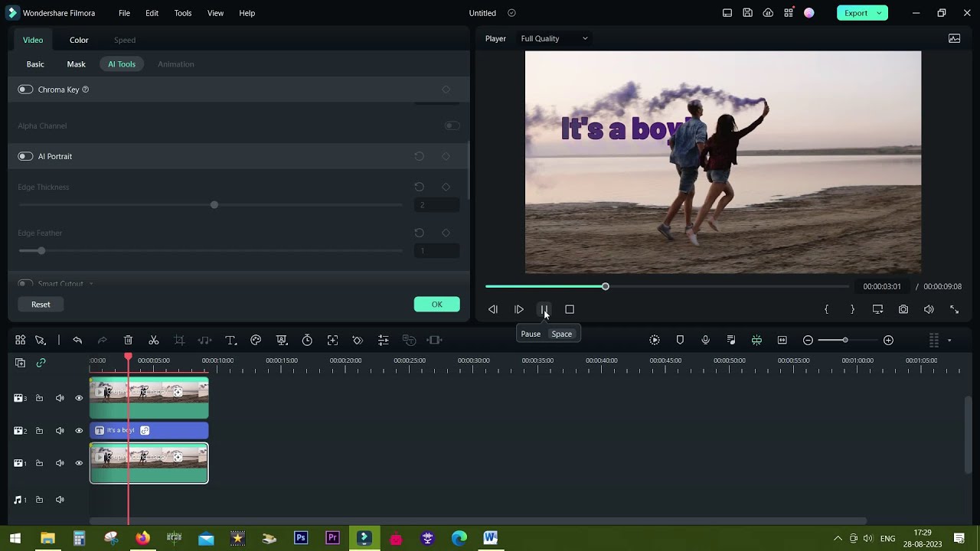Click AI portrait tool icon in timeline toolbar
Image resolution: width=980 pixels, height=551 pixels.
281,340
